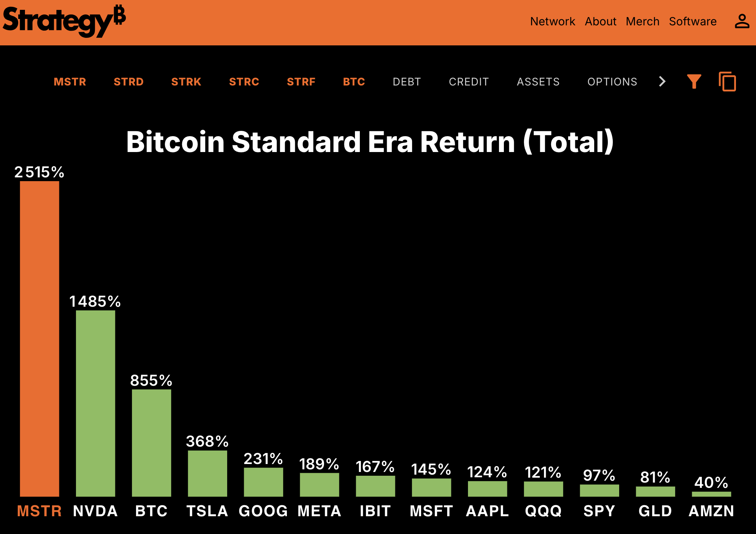Open the Software link
Viewport: 756px width, 534px height.
(x=692, y=22)
